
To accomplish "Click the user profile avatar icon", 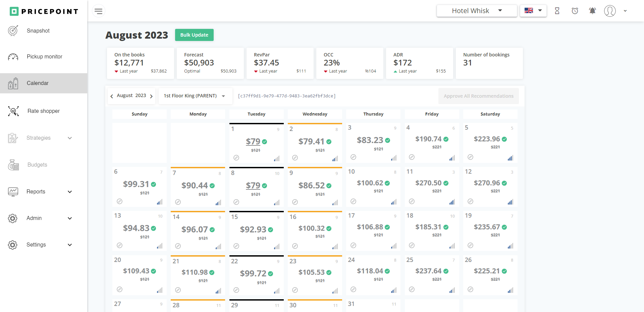I will 610,11.
